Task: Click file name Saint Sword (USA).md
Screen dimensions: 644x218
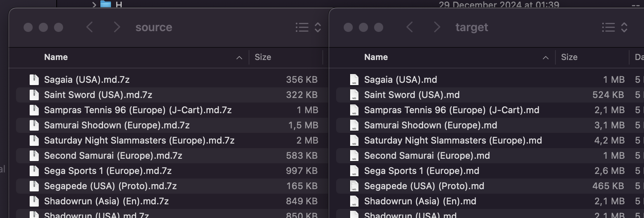Action: point(412,95)
